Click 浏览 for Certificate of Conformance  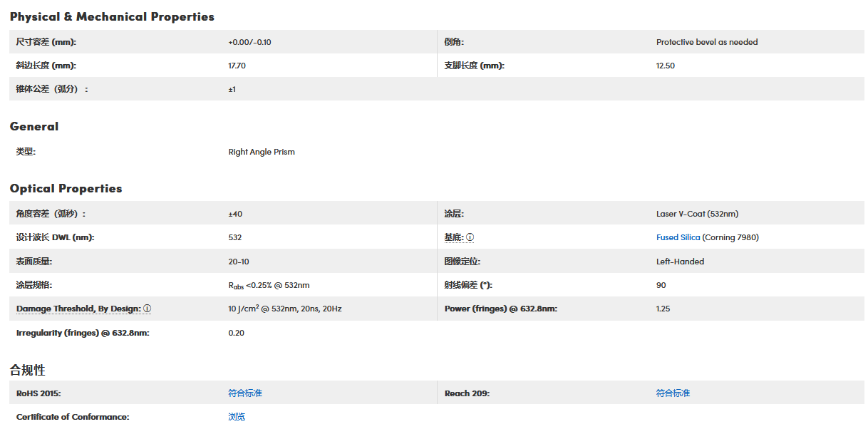237,417
